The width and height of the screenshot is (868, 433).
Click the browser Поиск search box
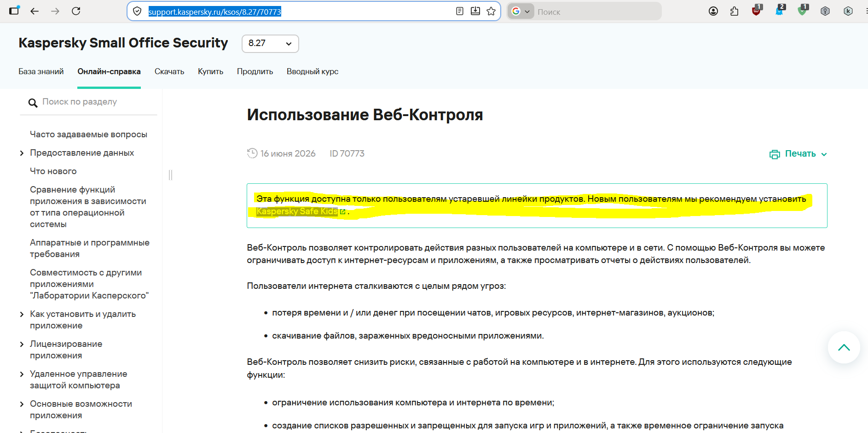click(597, 12)
